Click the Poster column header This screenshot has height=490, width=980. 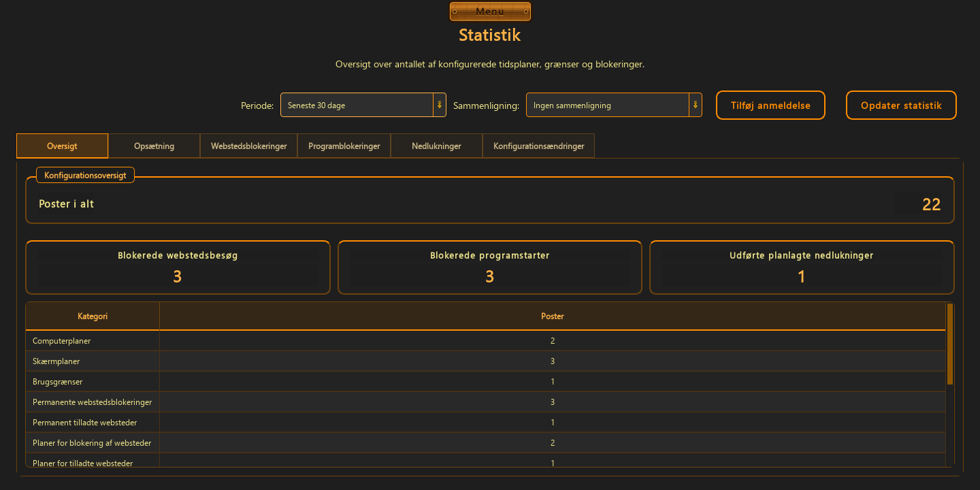click(553, 316)
